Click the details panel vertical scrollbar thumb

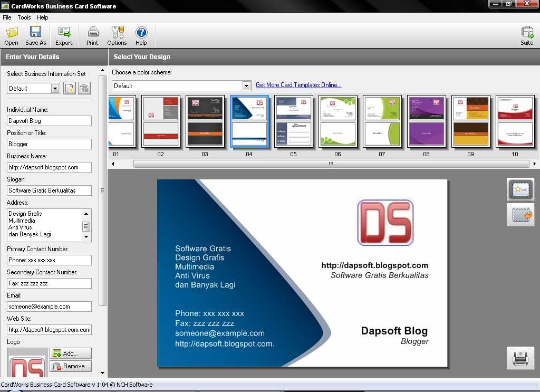coord(102,190)
